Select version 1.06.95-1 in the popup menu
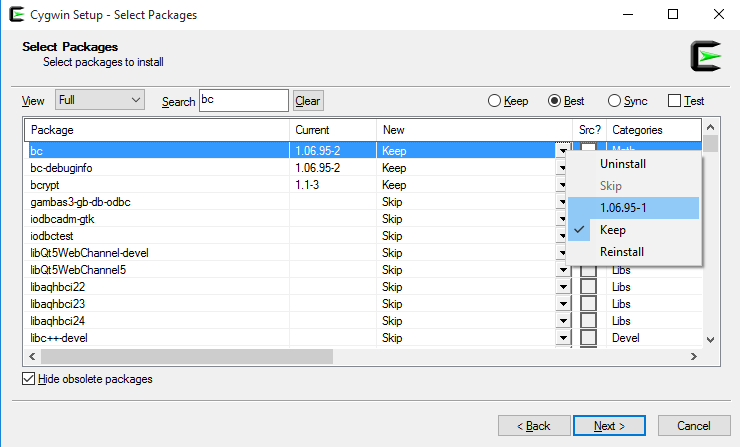Image resolution: width=740 pixels, height=447 pixels. pyautogui.click(x=633, y=208)
